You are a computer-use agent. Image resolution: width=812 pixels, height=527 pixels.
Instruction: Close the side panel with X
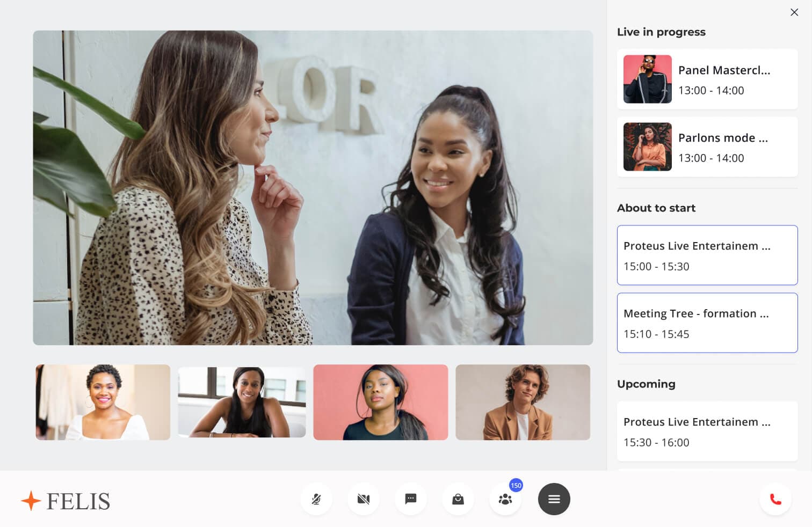coord(794,12)
